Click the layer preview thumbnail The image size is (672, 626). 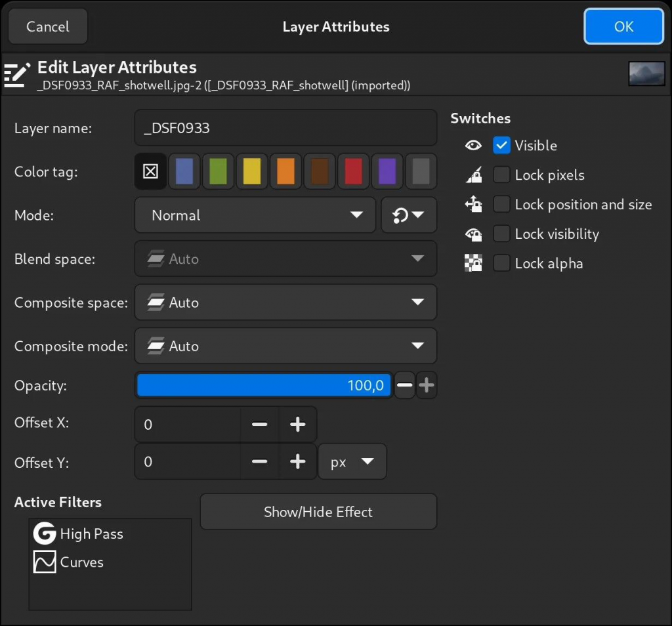pyautogui.click(x=646, y=73)
